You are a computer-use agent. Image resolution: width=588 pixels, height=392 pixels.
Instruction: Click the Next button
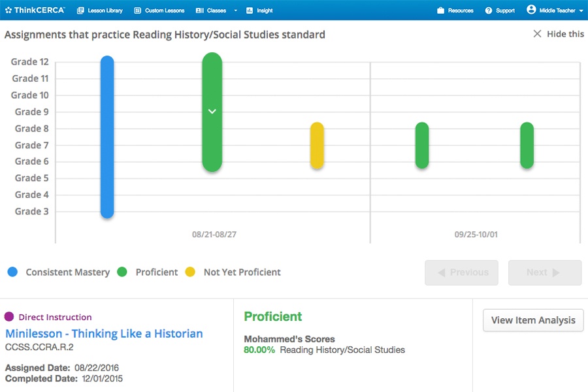pyautogui.click(x=545, y=272)
